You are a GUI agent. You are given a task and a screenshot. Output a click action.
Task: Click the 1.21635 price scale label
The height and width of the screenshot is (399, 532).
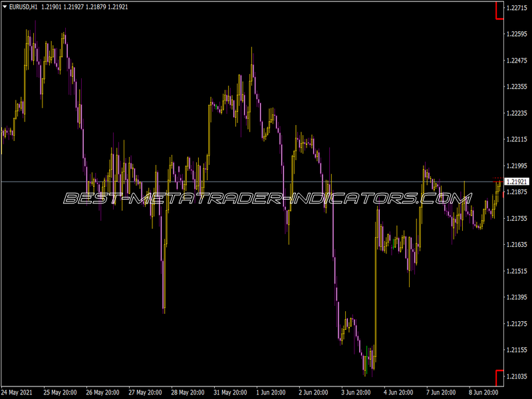pos(517,244)
